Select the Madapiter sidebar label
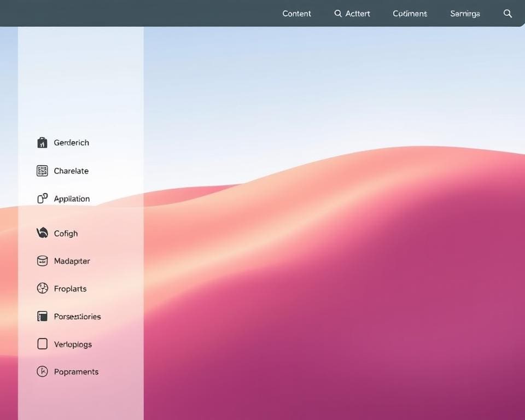The width and height of the screenshot is (525, 420). pos(72,261)
